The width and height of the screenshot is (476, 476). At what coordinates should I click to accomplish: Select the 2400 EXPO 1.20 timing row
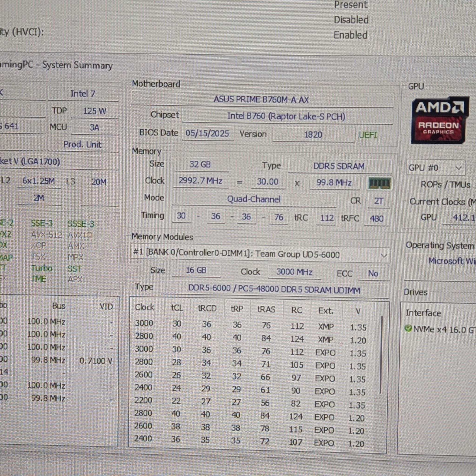pos(249,441)
